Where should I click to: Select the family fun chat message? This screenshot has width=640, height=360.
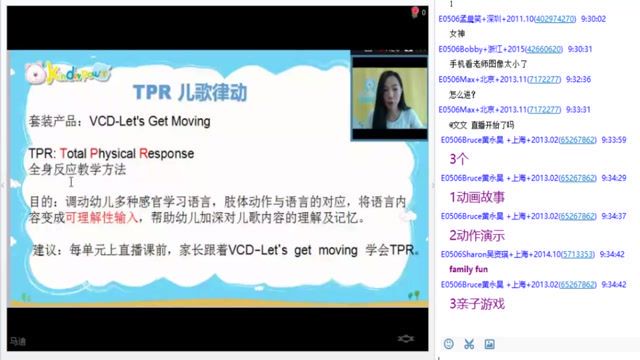click(x=468, y=269)
